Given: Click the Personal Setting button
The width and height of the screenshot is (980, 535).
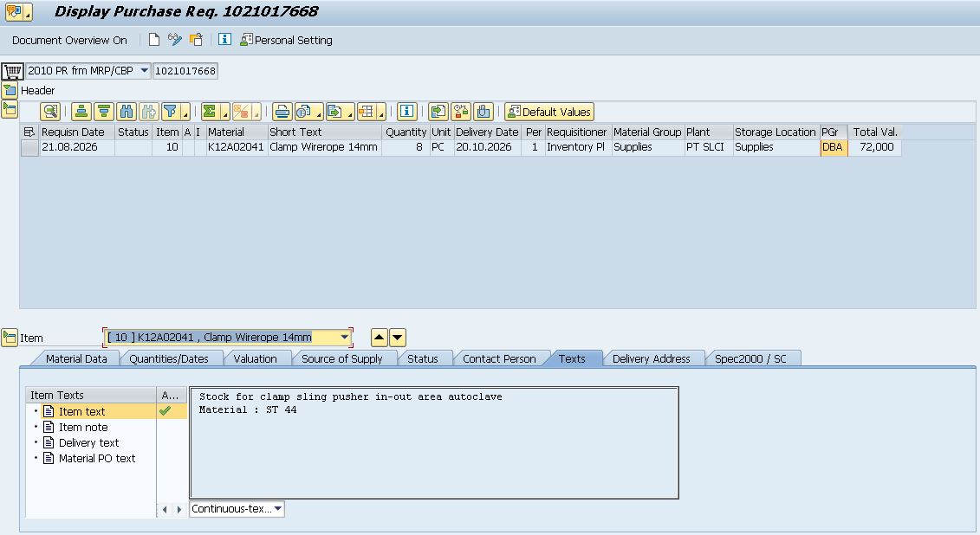Looking at the screenshot, I should 286,40.
